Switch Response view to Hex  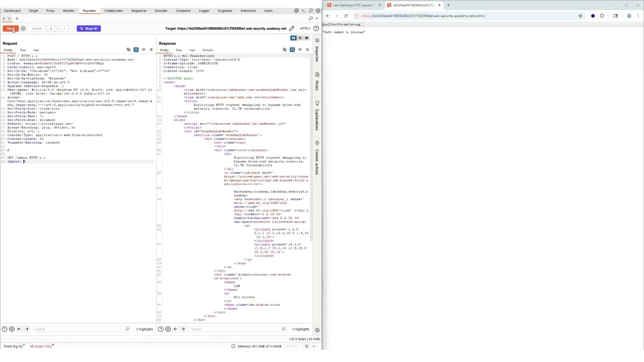pos(192,50)
